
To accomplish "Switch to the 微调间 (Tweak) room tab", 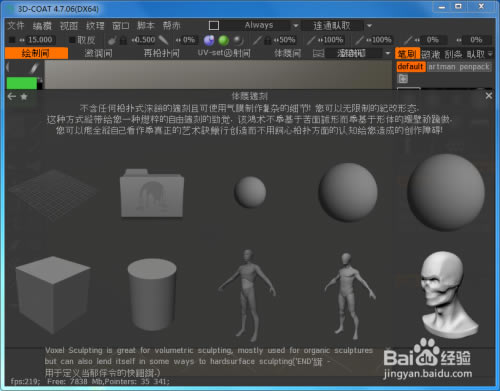I will tap(98, 53).
